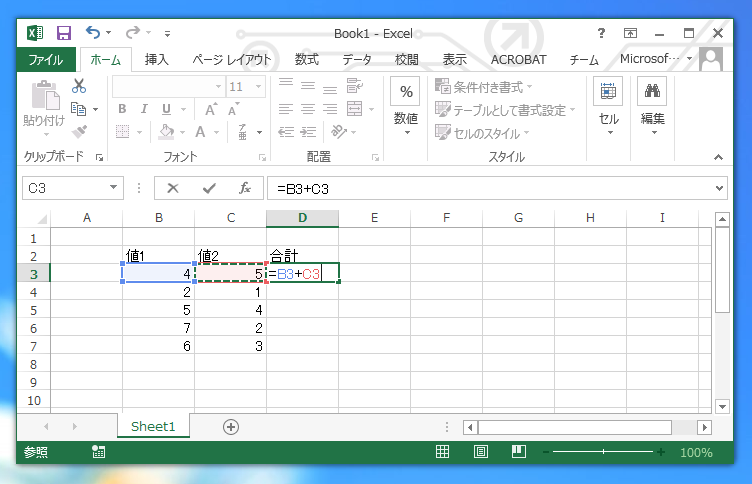Click the Decrease Font Size icon

click(x=233, y=109)
